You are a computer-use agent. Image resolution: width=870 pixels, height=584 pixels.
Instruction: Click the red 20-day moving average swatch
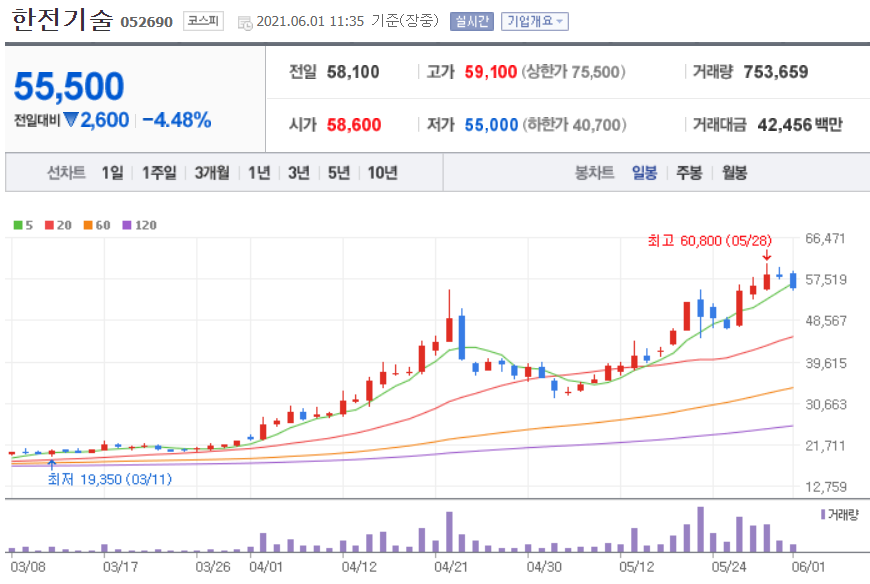[x=49, y=225]
